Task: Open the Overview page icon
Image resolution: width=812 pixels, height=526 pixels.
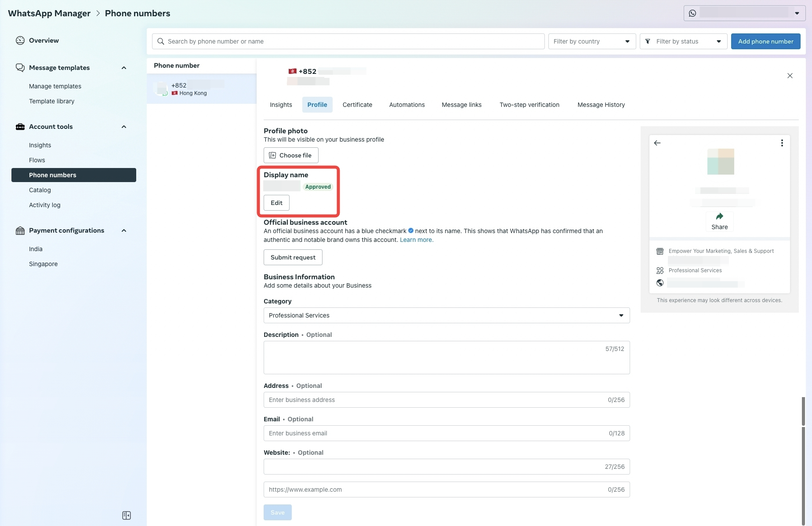Action: (x=20, y=40)
